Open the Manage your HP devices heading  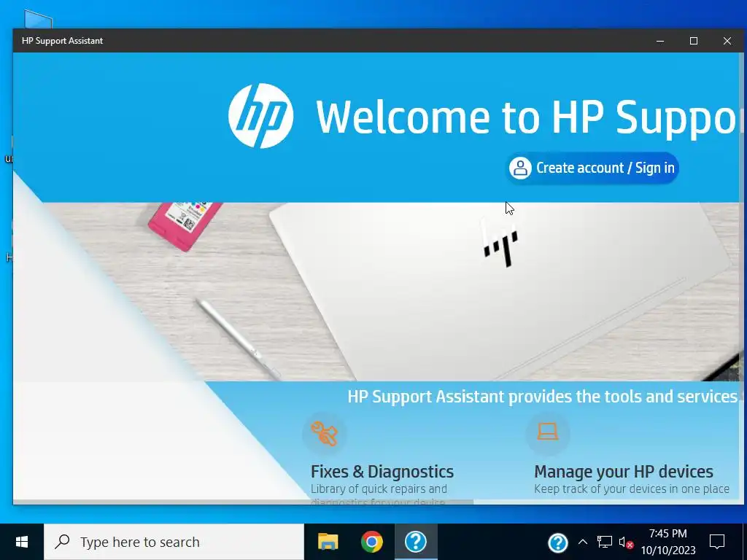coord(624,472)
